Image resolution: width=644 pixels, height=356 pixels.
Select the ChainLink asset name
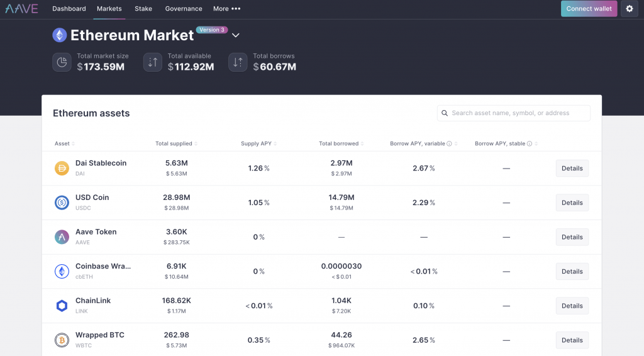93,301
